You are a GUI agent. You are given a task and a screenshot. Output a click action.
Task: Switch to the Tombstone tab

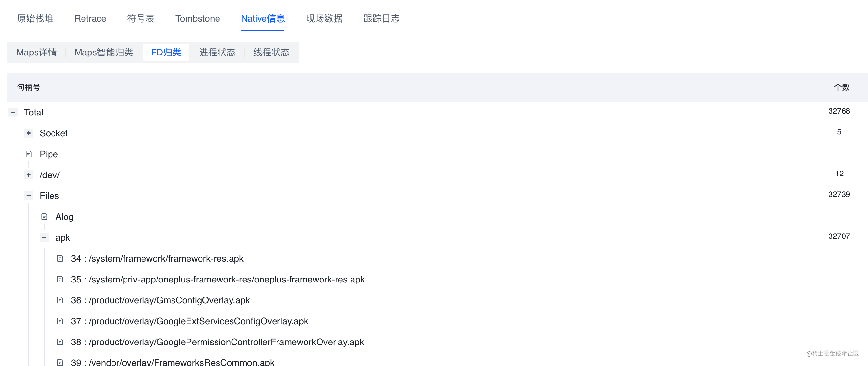coord(198,18)
